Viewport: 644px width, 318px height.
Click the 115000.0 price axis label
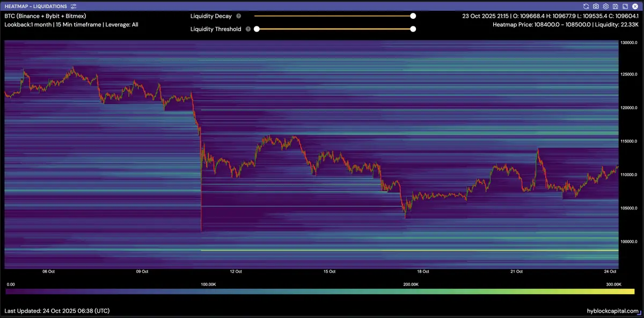[x=630, y=141]
